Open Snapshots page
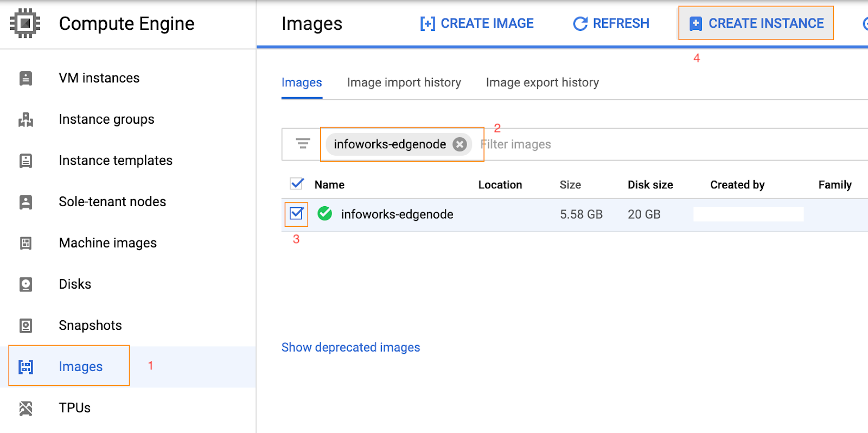This screenshot has width=868, height=433. point(90,326)
